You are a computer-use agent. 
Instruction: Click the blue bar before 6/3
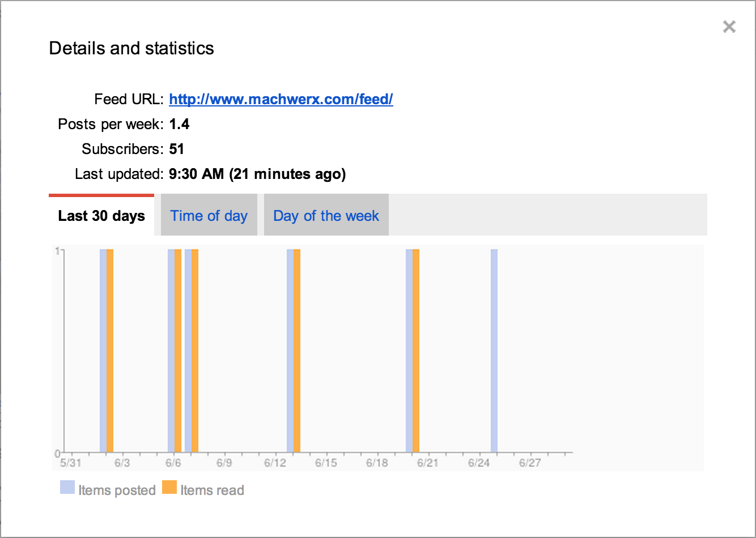pyautogui.click(x=103, y=351)
